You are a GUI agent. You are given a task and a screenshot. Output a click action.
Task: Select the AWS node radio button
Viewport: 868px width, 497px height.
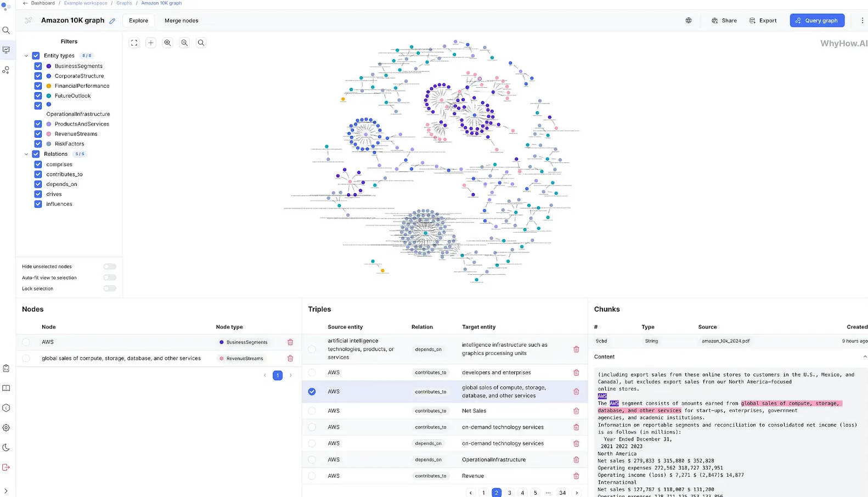[x=26, y=342]
